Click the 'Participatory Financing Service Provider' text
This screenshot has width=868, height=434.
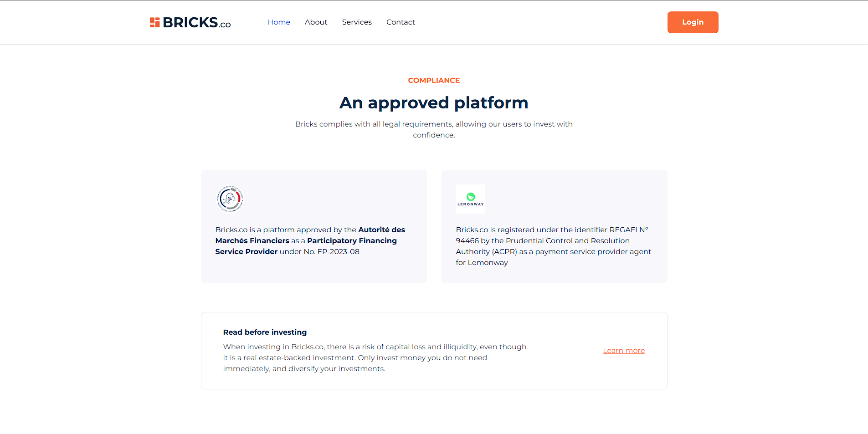click(306, 246)
